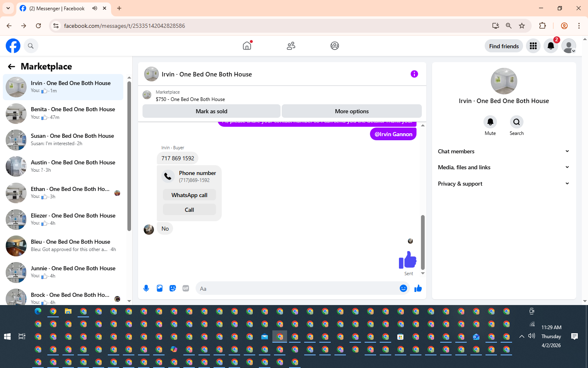Mute this conversation with bell icon

click(490, 122)
